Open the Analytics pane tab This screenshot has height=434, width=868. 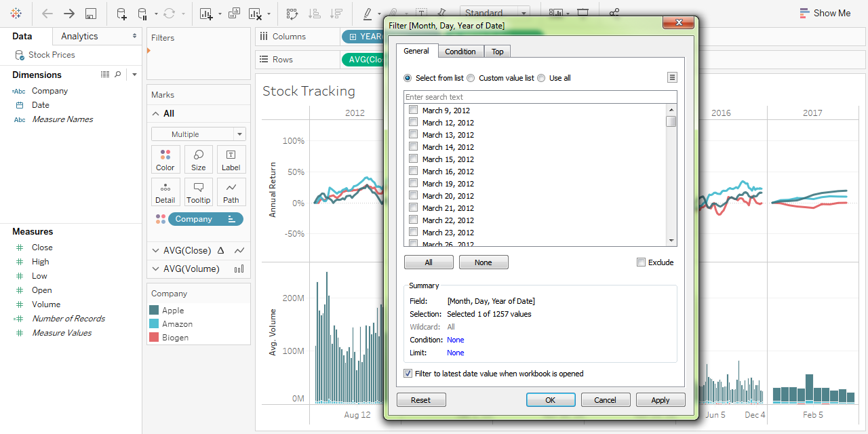(79, 37)
